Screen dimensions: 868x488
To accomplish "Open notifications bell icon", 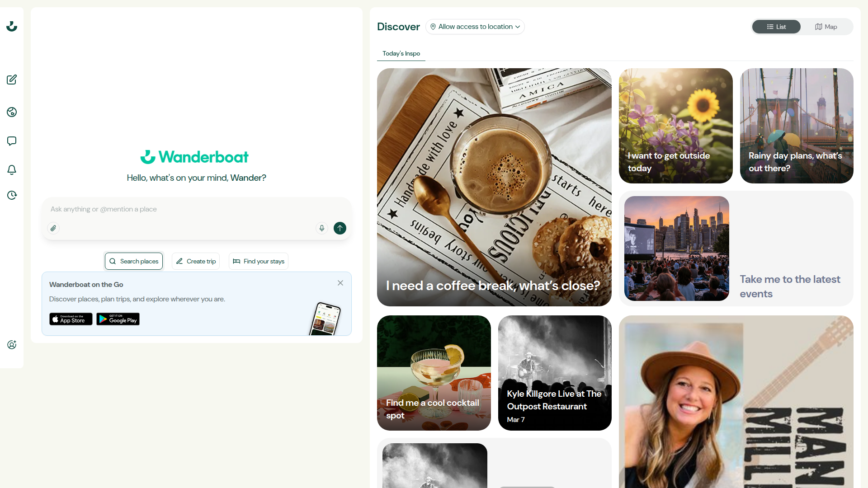I will tap(12, 170).
